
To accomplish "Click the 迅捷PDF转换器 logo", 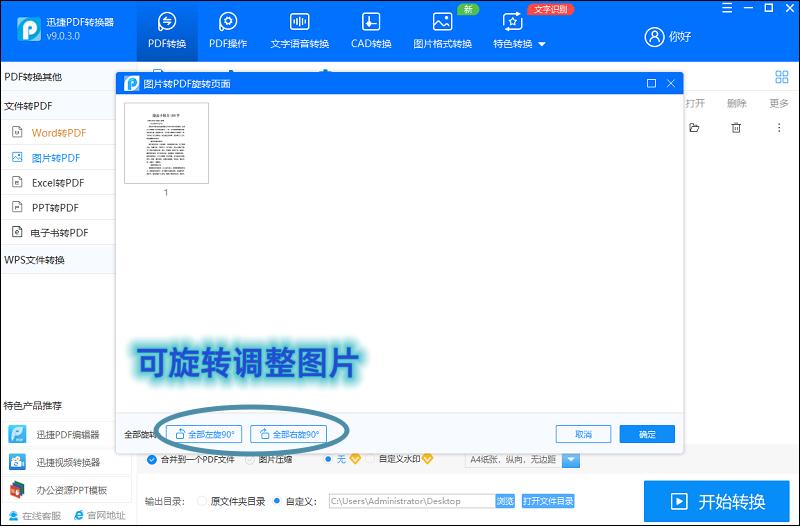I will pyautogui.click(x=29, y=29).
